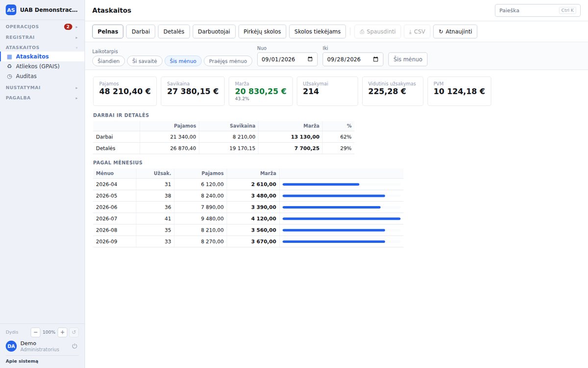Click the clock icon beside Auditas
Viewport: 588px width, 368px height.
tap(9, 77)
